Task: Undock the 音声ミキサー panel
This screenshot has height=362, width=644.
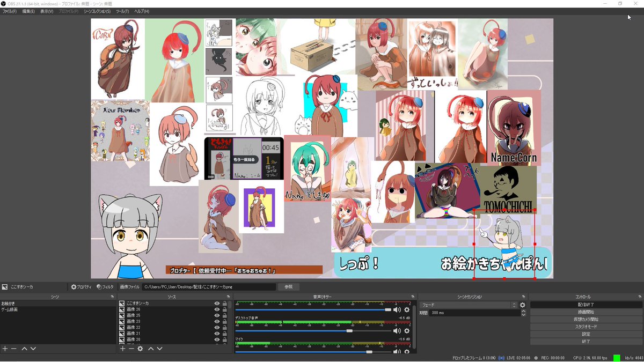Action: click(x=413, y=297)
